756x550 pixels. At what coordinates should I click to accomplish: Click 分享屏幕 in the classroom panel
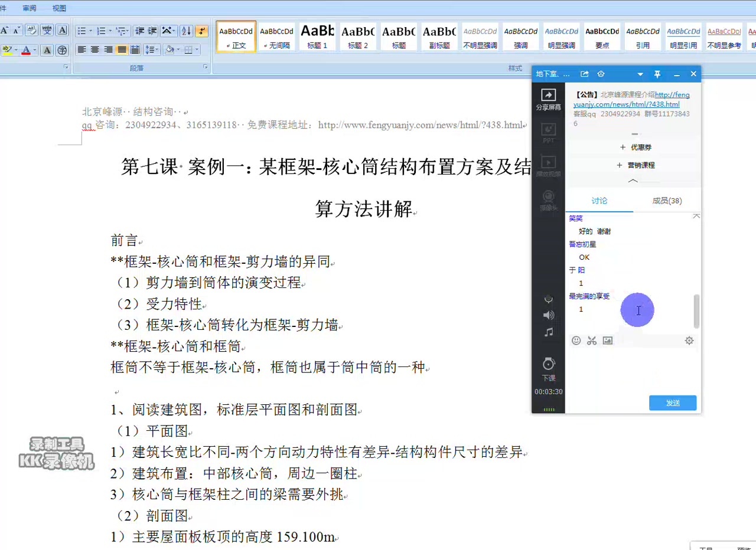pyautogui.click(x=548, y=100)
